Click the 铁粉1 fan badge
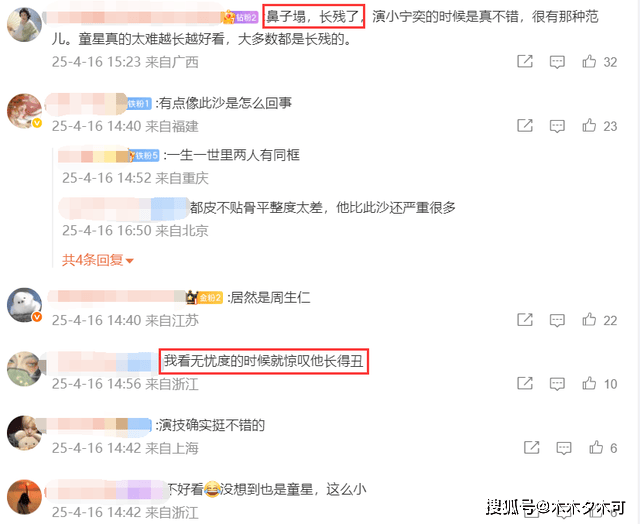Screen dimensions: 640x524 pos(139,104)
